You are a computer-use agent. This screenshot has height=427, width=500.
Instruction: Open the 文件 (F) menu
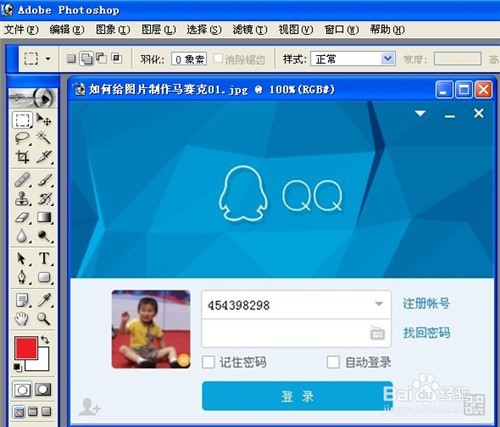(x=21, y=30)
